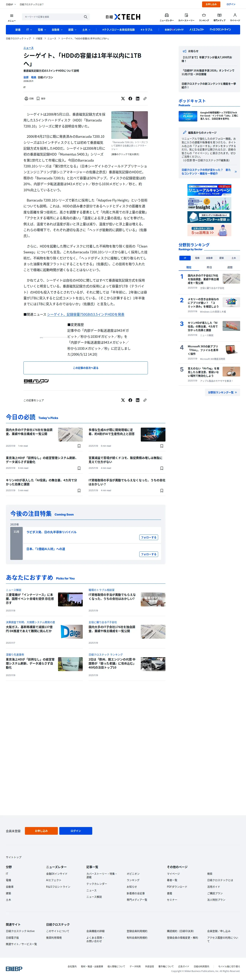Open the 専門メディア book icon

point(219,15)
